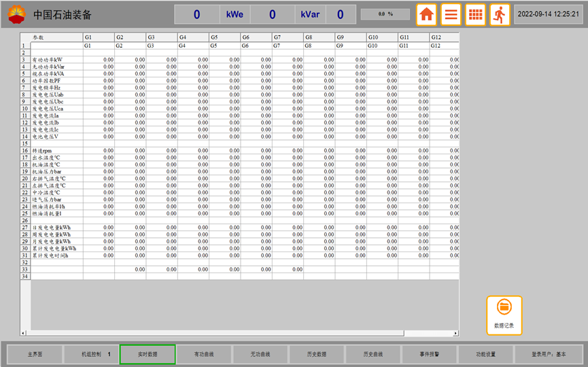Screen dimensions: 588x367
Task: Select the G1 column header
Action: (x=99, y=37)
